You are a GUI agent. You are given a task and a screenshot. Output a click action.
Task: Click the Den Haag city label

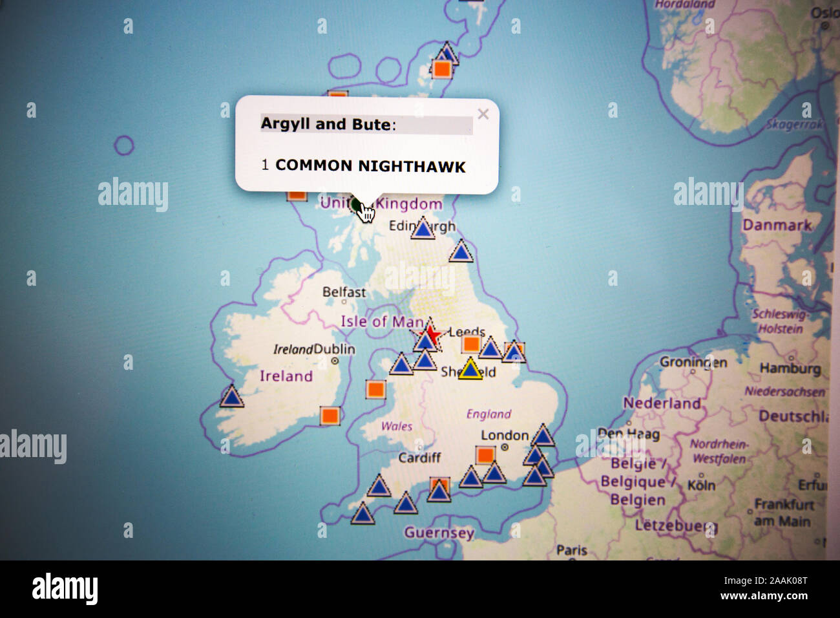point(629,434)
